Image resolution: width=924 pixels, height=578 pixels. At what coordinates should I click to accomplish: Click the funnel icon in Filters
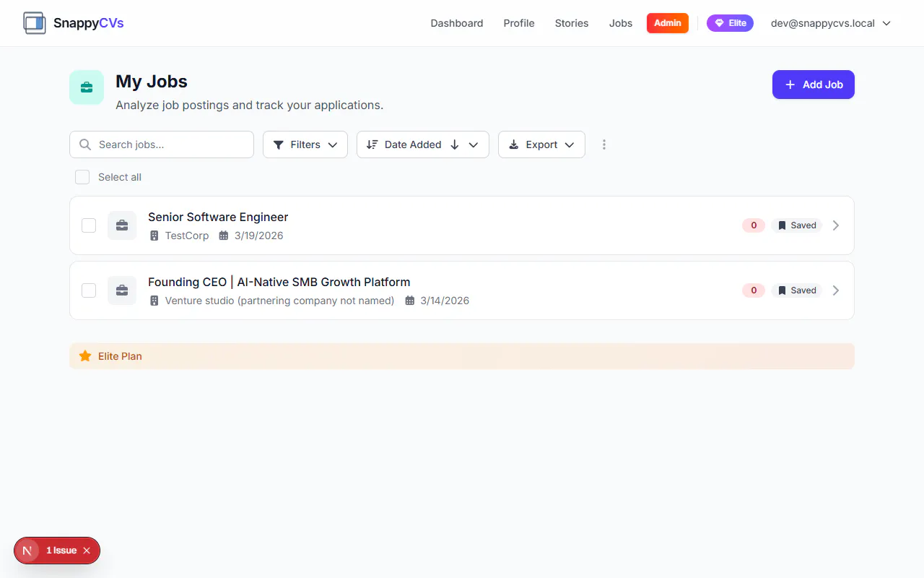pos(279,144)
